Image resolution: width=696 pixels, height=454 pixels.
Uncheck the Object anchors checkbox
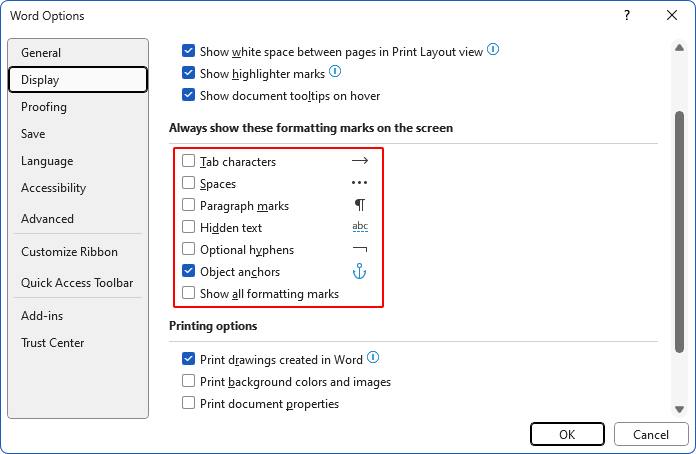[189, 271]
